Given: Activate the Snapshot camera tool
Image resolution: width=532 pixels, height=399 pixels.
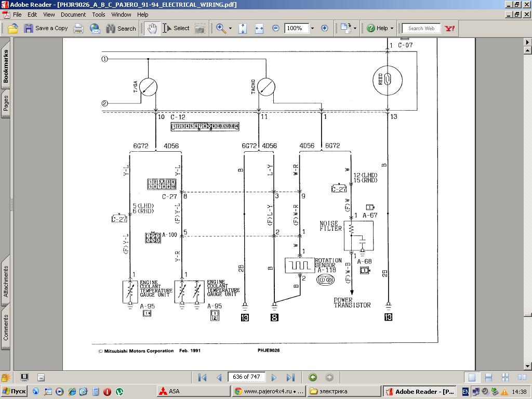Looking at the screenshot, I should 199,29.
